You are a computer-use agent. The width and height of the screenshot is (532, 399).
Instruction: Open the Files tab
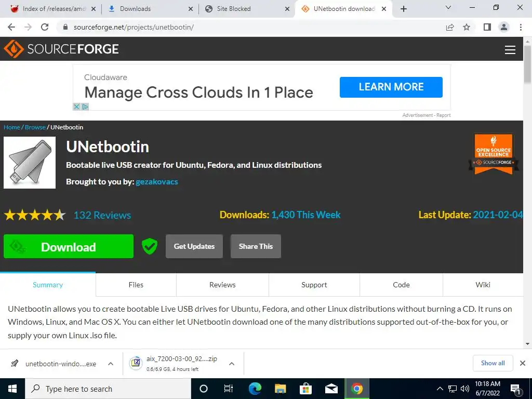point(136,285)
